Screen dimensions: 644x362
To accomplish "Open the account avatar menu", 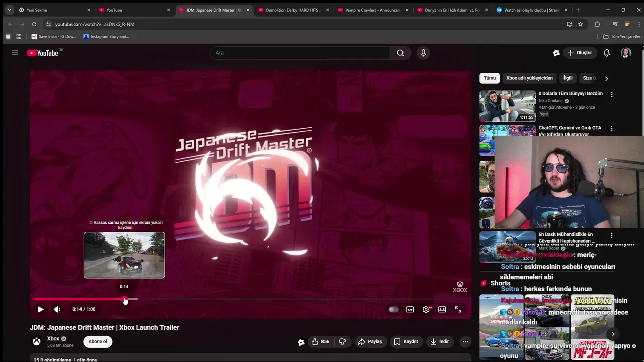I will click(x=626, y=53).
